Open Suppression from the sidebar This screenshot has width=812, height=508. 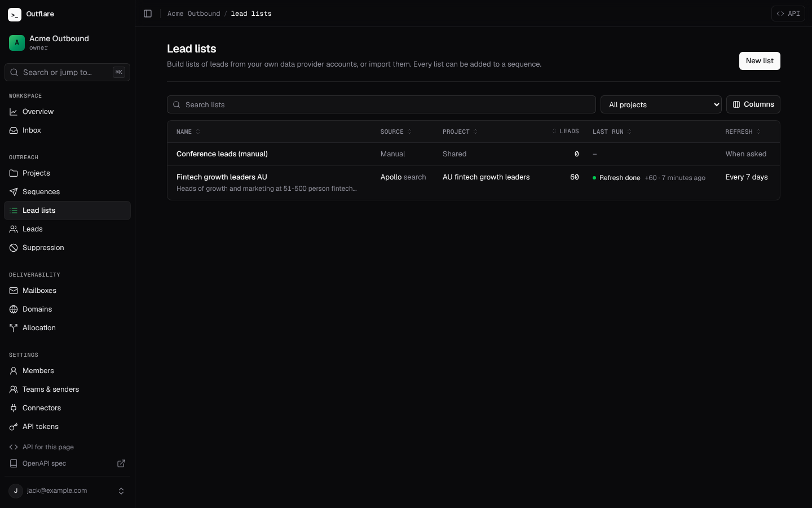pos(68,248)
